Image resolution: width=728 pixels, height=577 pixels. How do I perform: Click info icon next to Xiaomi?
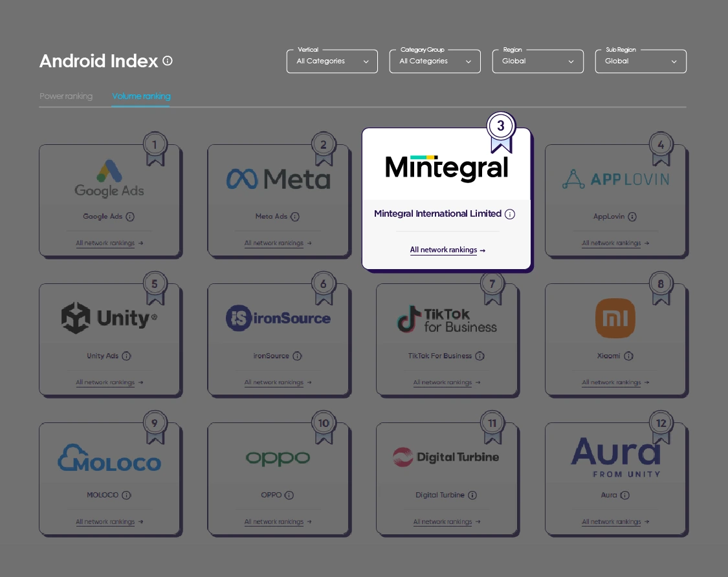click(x=628, y=356)
